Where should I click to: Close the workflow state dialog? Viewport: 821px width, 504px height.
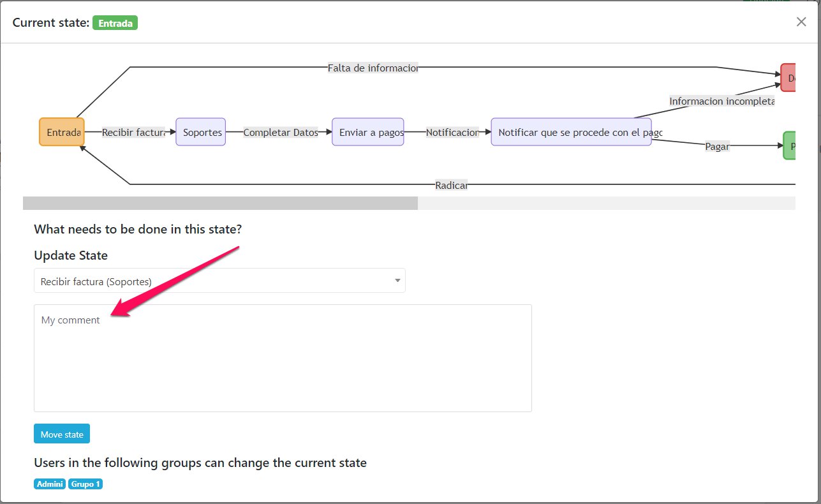pos(801,22)
